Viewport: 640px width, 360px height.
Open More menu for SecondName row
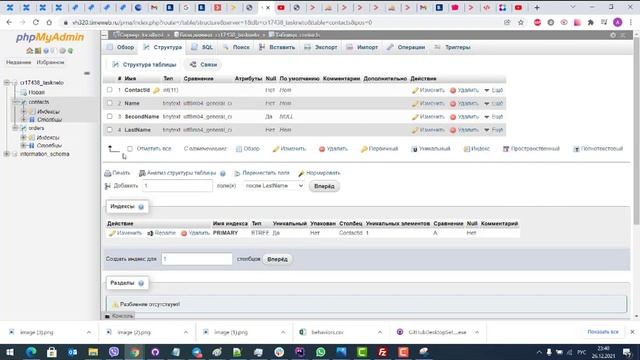493,117
